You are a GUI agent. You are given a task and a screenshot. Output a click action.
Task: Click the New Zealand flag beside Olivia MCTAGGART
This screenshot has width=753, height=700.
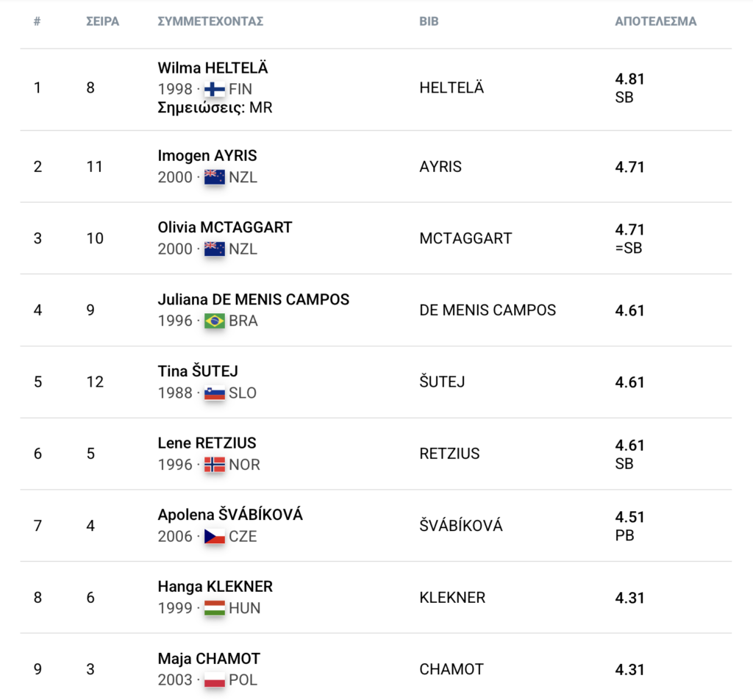coord(214,249)
